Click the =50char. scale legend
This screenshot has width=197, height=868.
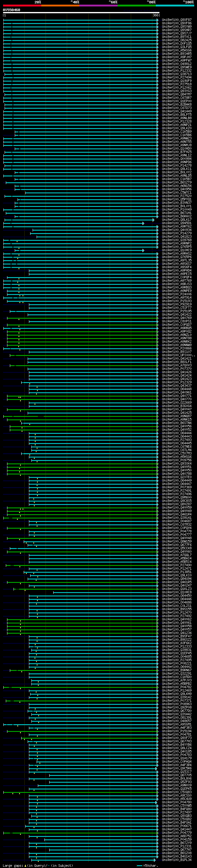point(147,865)
